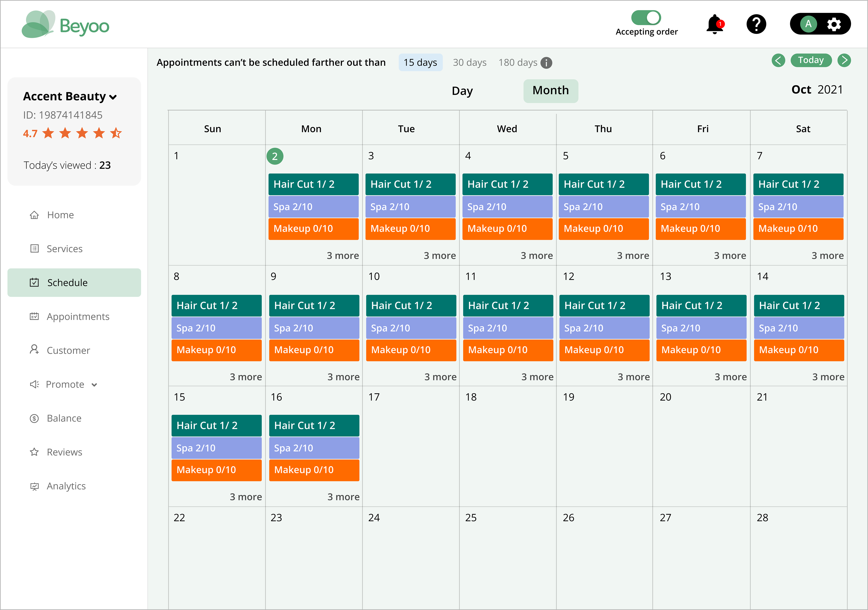Switch to Month view tab

click(x=550, y=91)
